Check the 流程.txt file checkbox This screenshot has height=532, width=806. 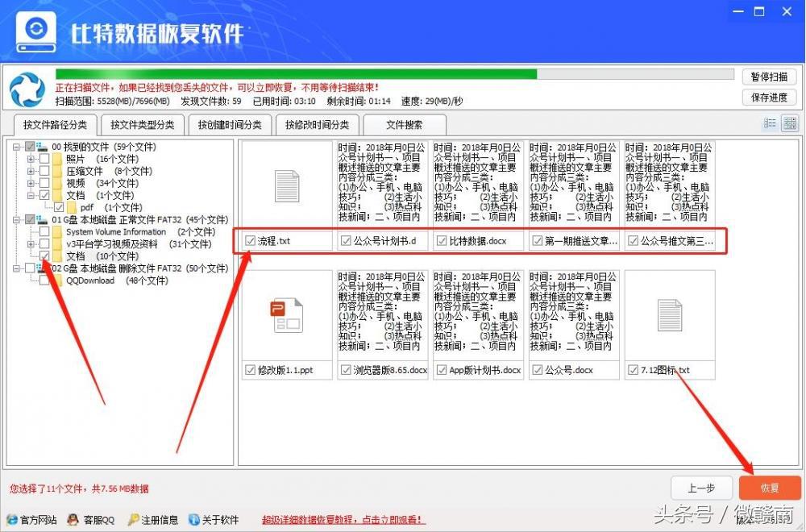(x=250, y=239)
